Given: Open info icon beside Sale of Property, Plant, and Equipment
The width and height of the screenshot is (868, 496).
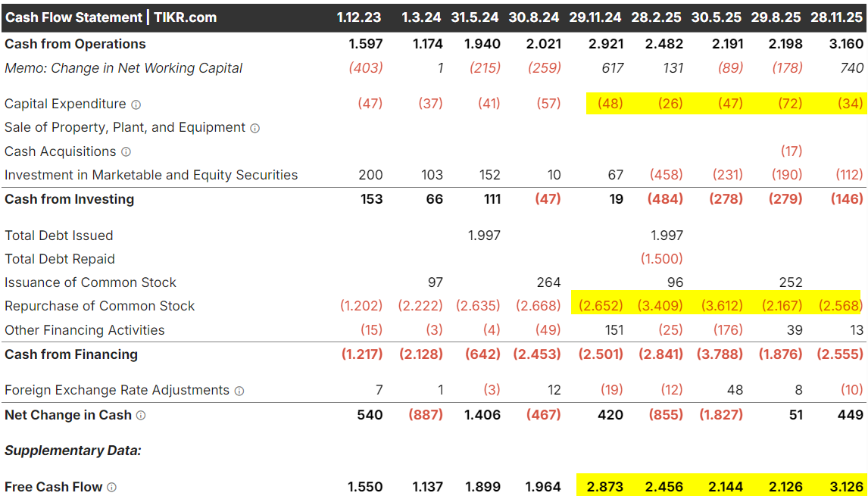Looking at the screenshot, I should tap(254, 128).
